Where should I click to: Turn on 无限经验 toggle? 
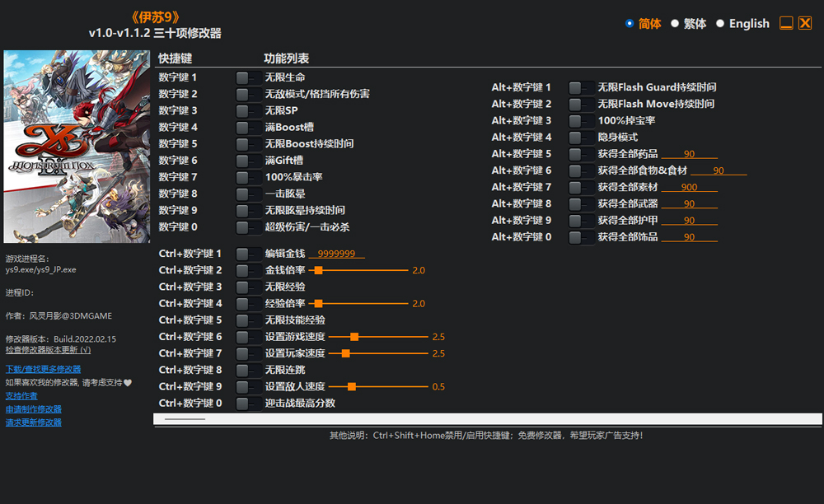click(x=248, y=287)
